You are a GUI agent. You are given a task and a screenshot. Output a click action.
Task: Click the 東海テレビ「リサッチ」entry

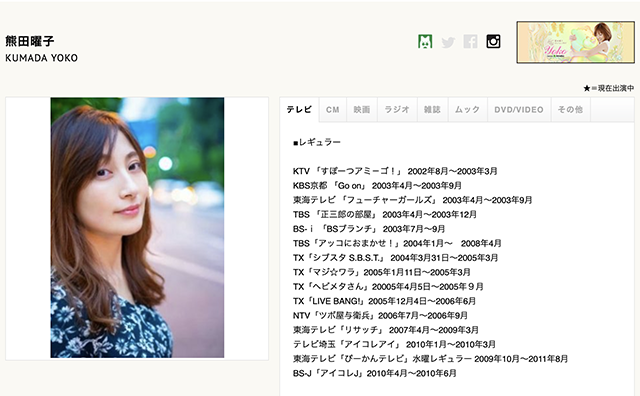point(386,330)
